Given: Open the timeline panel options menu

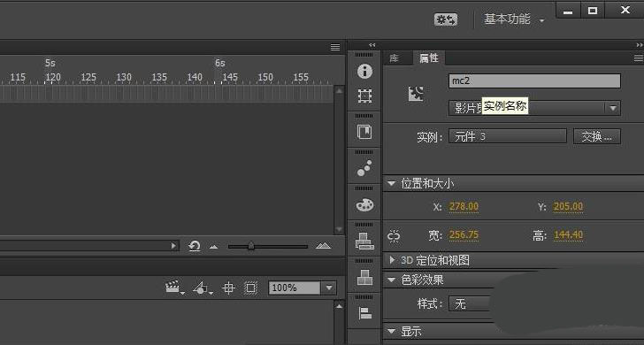Looking at the screenshot, I should click(335, 47).
